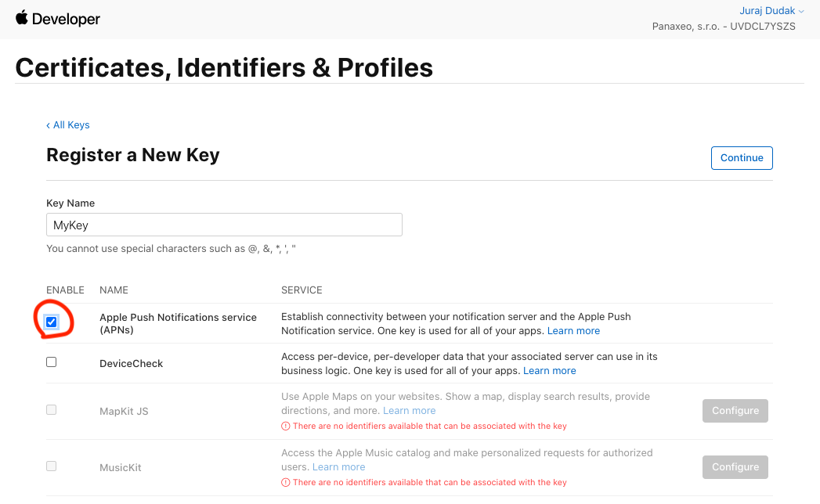Enable the DeviceCheck checkbox
Viewport: 820px width, 504px height.
52,362
